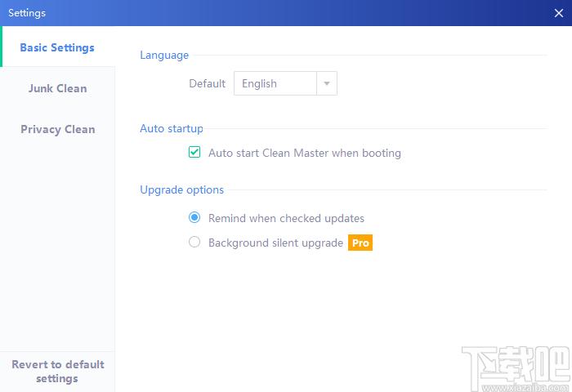Click the Auto startup section heading
Viewport: 572px width, 392px height.
[x=172, y=128]
